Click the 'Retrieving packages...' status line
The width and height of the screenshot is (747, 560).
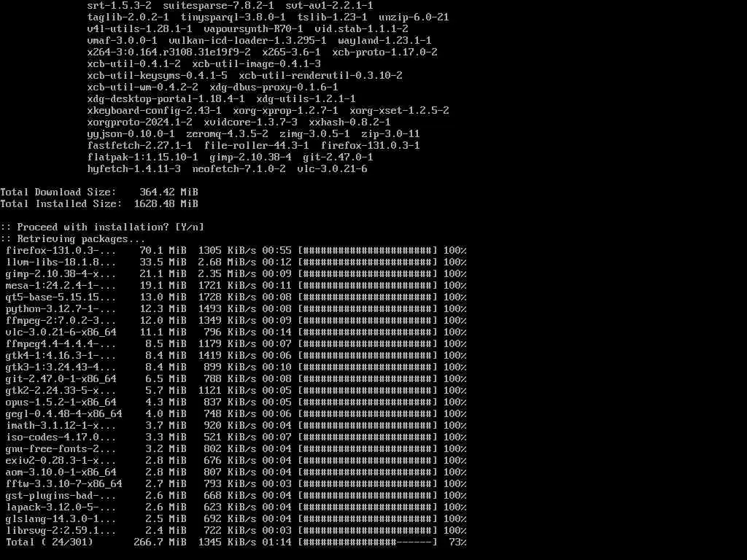click(72, 238)
